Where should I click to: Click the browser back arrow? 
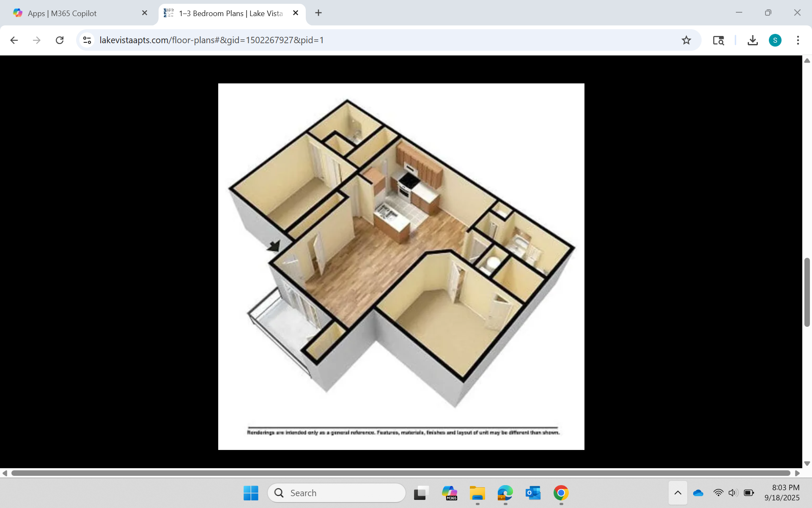14,40
